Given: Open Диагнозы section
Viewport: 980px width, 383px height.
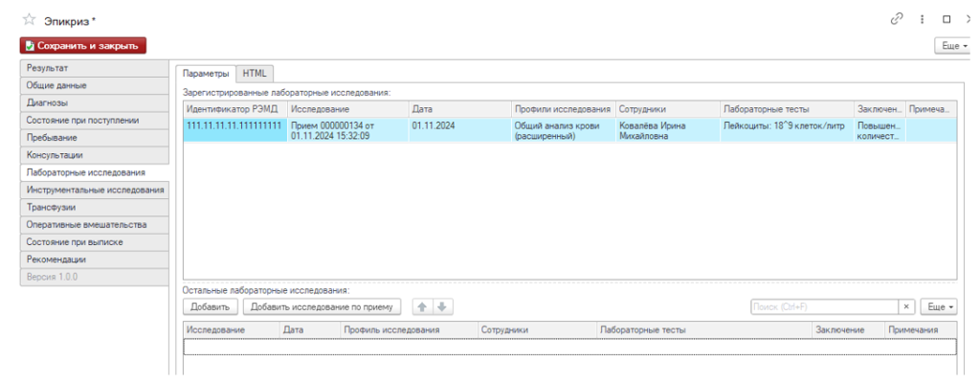Looking at the screenshot, I should [x=95, y=102].
